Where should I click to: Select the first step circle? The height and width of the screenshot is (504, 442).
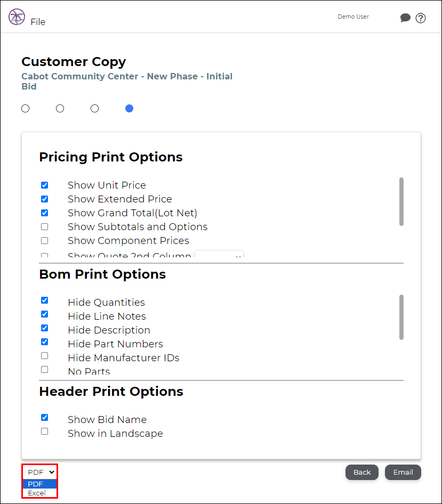click(x=26, y=109)
